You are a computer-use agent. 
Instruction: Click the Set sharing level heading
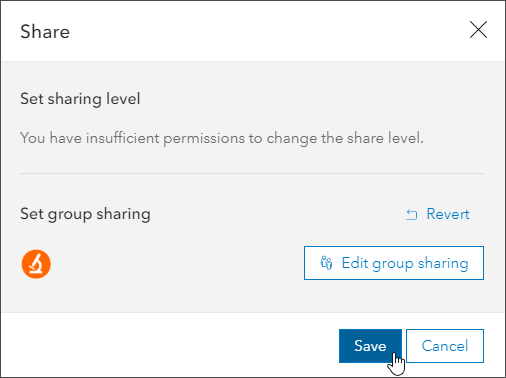[x=80, y=99]
